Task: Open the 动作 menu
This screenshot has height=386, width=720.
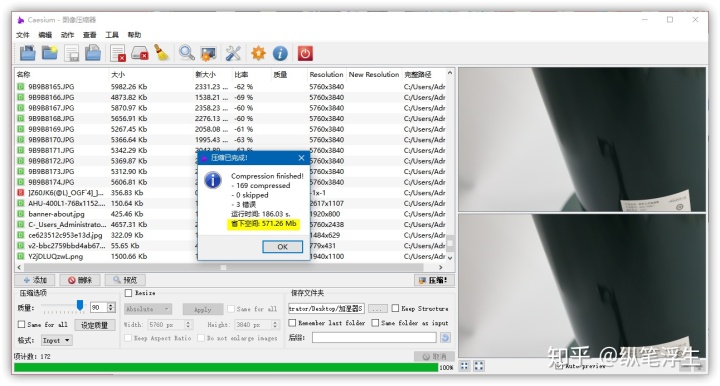Action: (67, 35)
